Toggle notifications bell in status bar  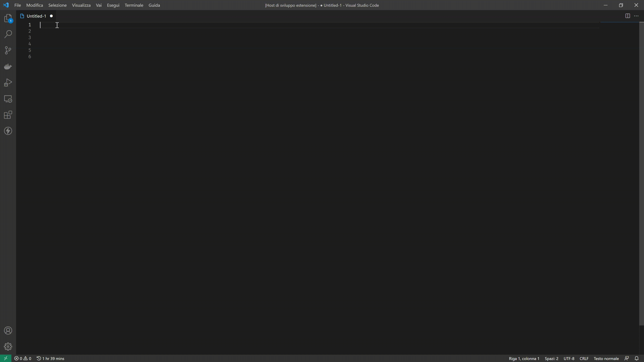(x=636, y=358)
